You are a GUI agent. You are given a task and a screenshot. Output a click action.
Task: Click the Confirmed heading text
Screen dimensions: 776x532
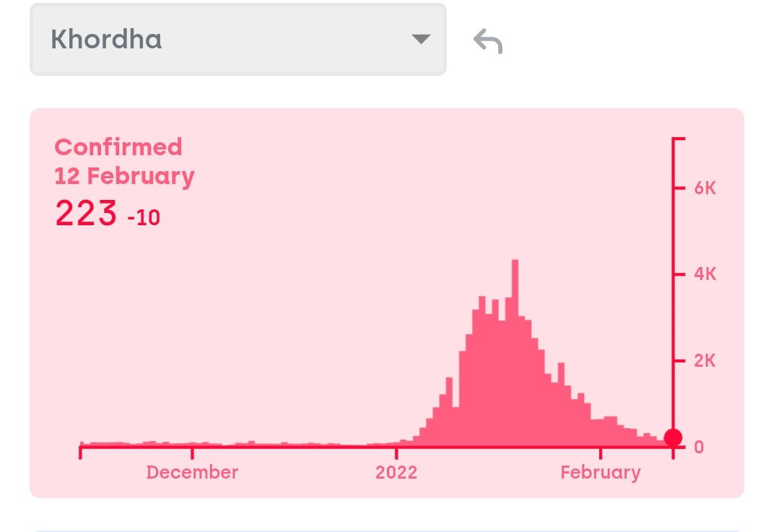pos(118,147)
